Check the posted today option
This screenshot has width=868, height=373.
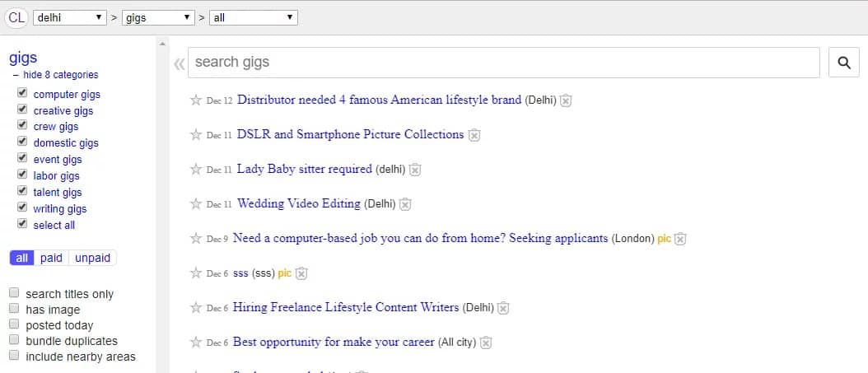14,324
